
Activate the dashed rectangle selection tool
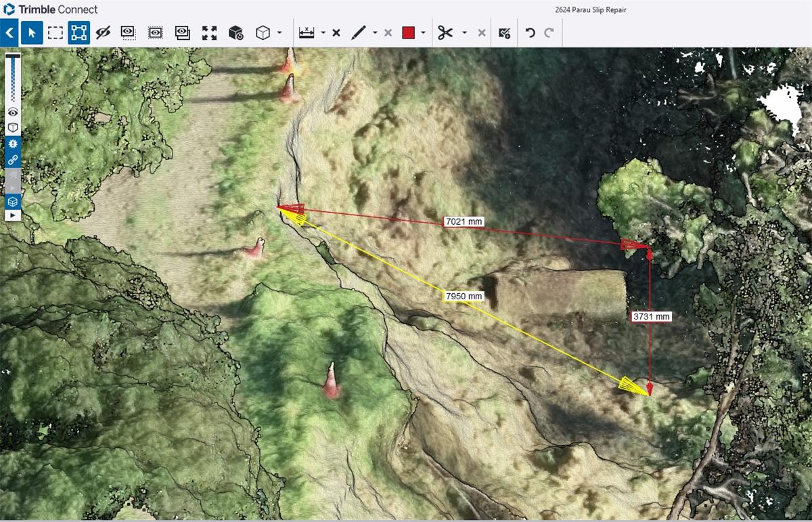click(55, 32)
